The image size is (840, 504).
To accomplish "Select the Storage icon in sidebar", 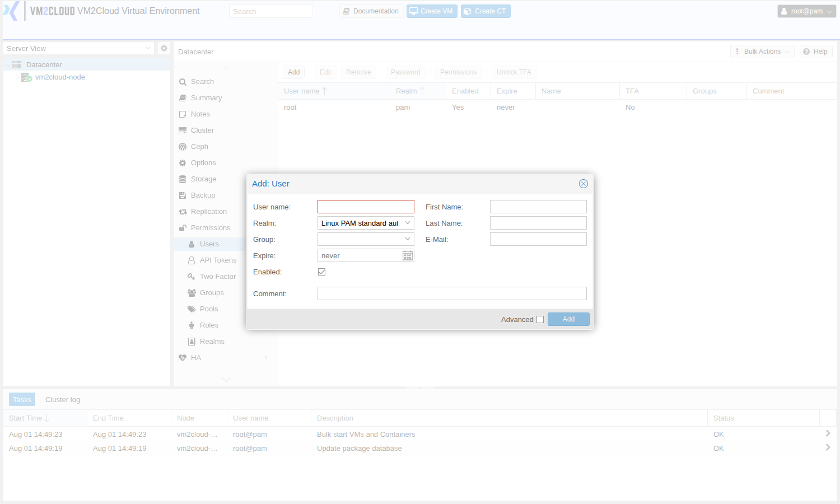I will tap(183, 179).
